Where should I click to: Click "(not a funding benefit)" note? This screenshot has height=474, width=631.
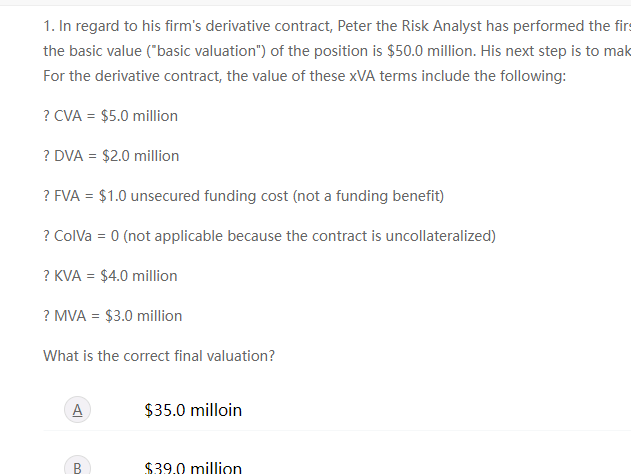(x=368, y=196)
